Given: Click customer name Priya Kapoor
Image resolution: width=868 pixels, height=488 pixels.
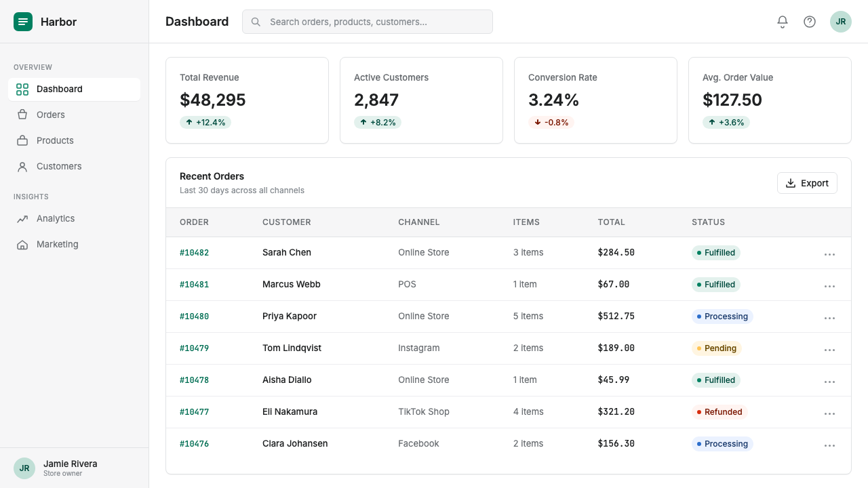Looking at the screenshot, I should click(x=290, y=317).
